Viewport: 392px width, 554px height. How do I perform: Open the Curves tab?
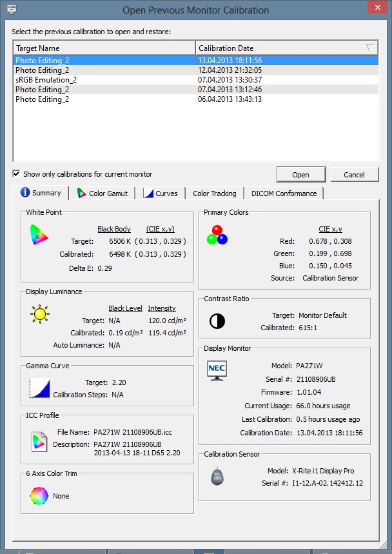point(161,193)
